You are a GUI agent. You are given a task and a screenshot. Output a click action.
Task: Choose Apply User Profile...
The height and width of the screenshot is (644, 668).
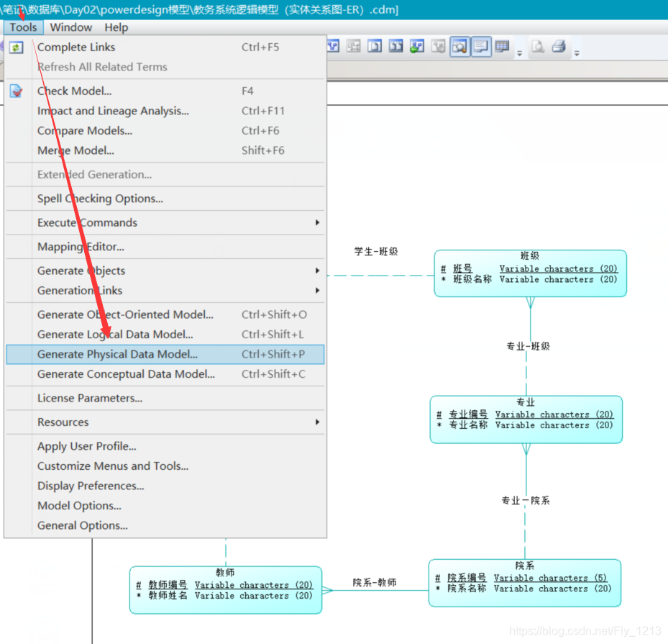(165, 446)
